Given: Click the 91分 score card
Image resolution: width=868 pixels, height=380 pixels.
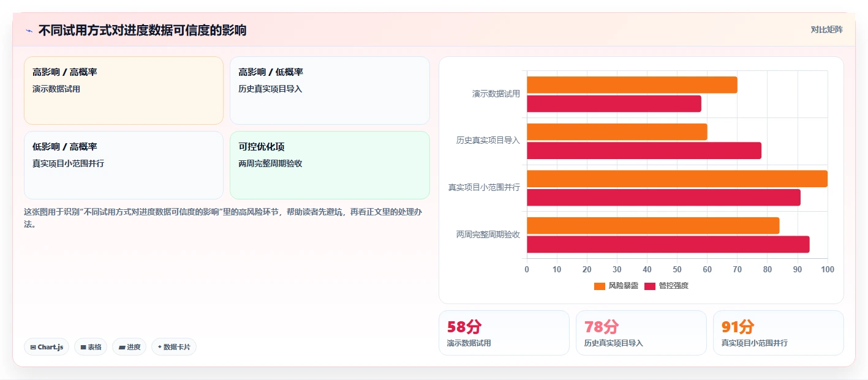Looking at the screenshot, I should pos(779,333).
